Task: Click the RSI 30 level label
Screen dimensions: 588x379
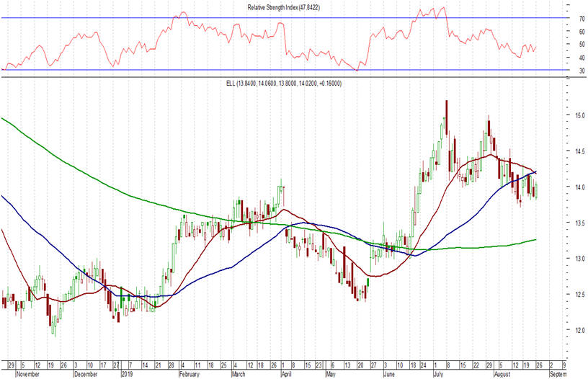Action: [561, 71]
